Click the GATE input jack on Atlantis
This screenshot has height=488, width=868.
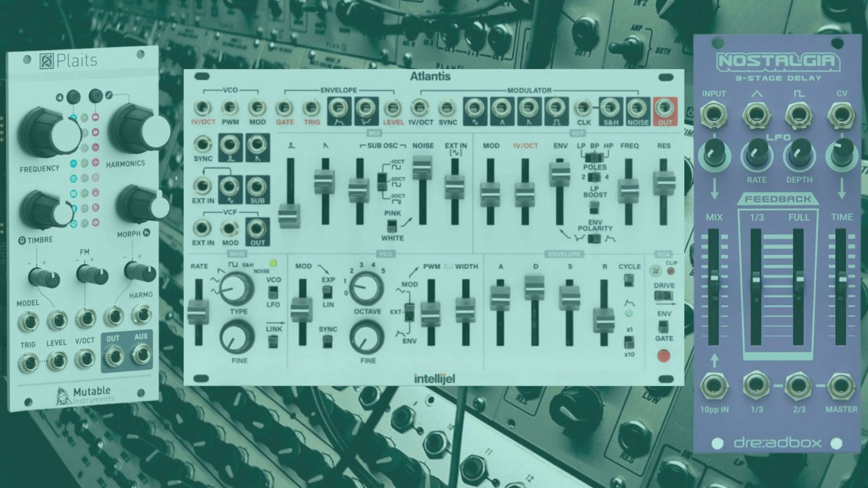coord(284,108)
